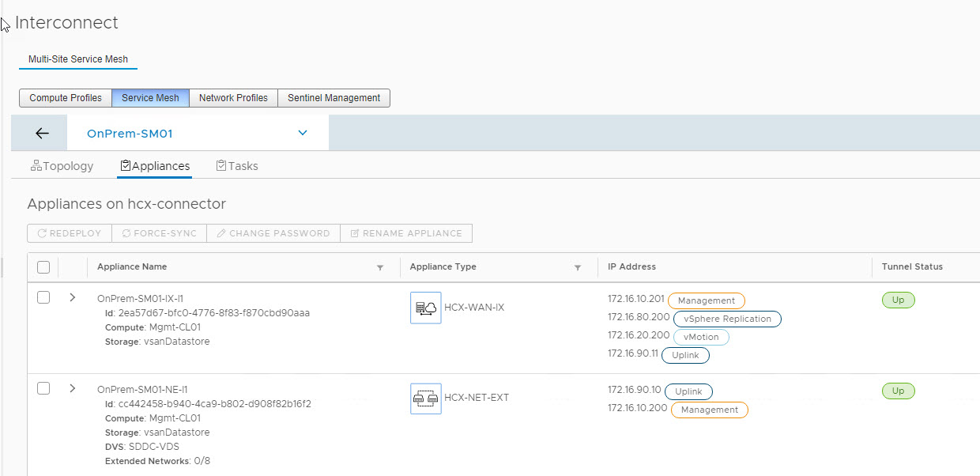Expand the OnPrem-SM01-NE-I1 row details
The width and height of the screenshot is (980, 476).
coord(73,388)
